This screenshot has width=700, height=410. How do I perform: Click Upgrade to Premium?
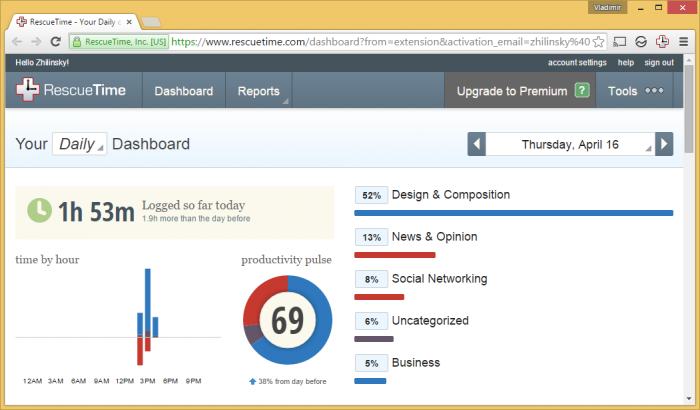512,91
